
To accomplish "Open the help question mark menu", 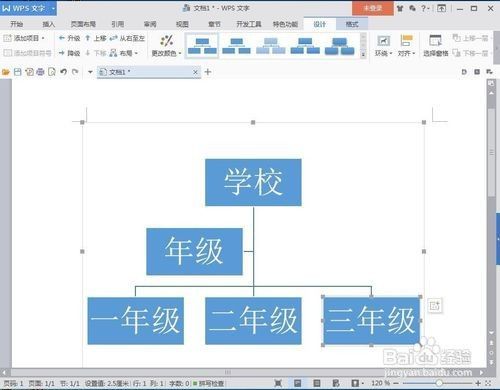I will pyautogui.click(x=425, y=8).
